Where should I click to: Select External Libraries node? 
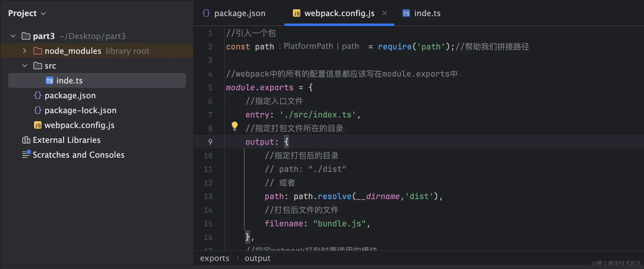tap(67, 140)
